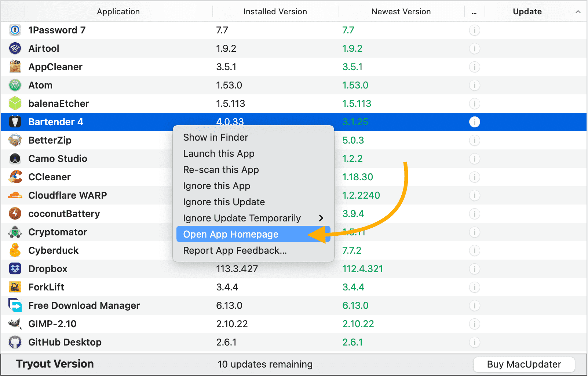Click the ellipsis column header

point(474,12)
